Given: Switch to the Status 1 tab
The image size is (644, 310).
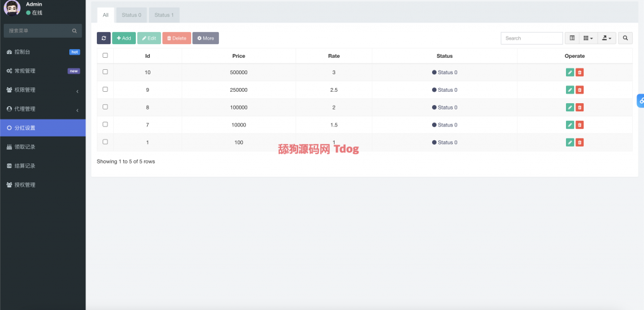Looking at the screenshot, I should (x=164, y=15).
